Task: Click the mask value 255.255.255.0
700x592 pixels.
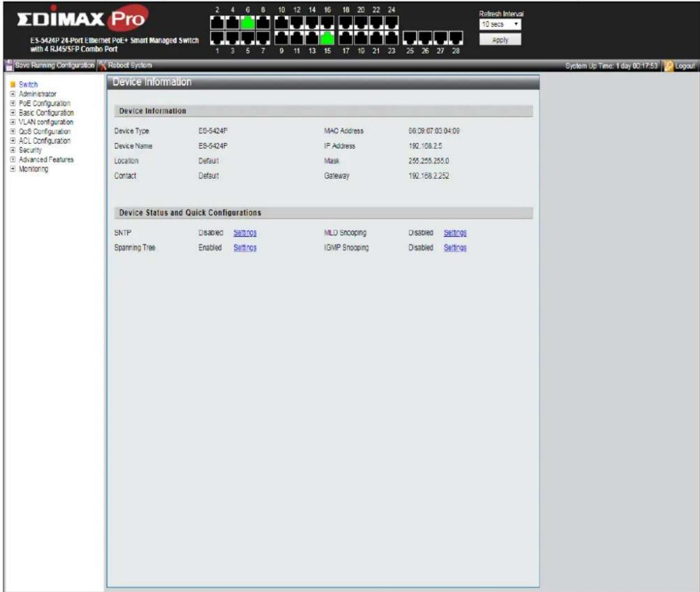Action: coord(429,161)
